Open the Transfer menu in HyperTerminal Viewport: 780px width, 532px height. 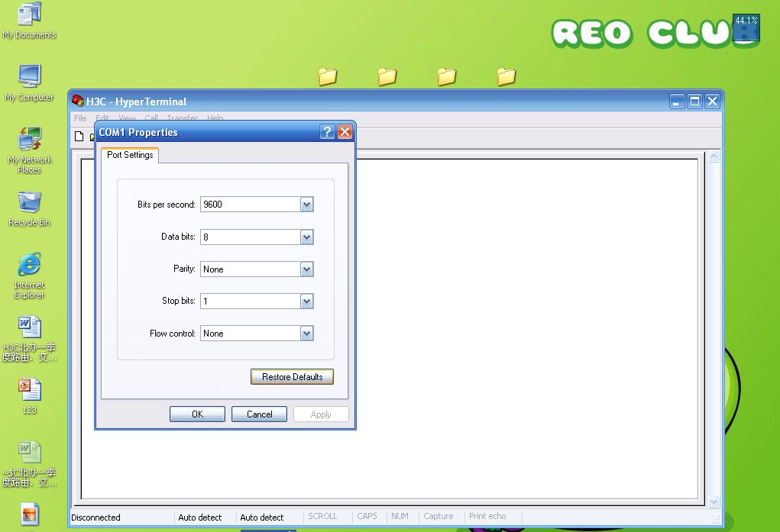tap(182, 118)
